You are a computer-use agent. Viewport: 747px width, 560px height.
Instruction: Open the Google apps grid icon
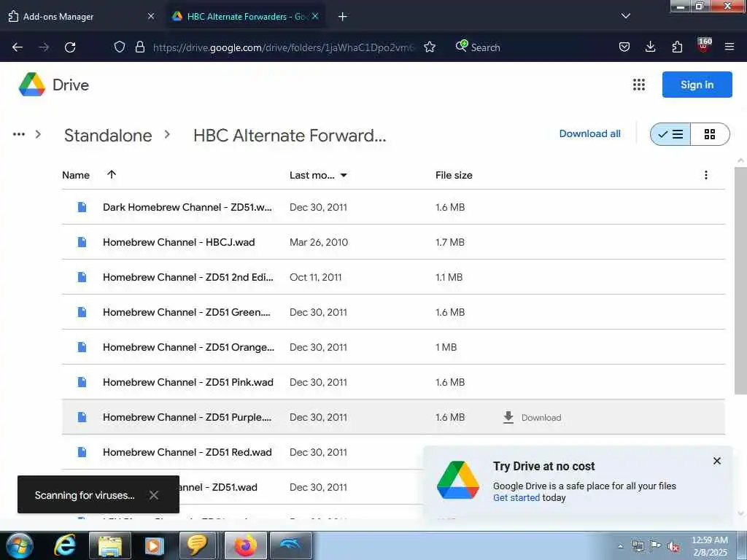coord(639,85)
